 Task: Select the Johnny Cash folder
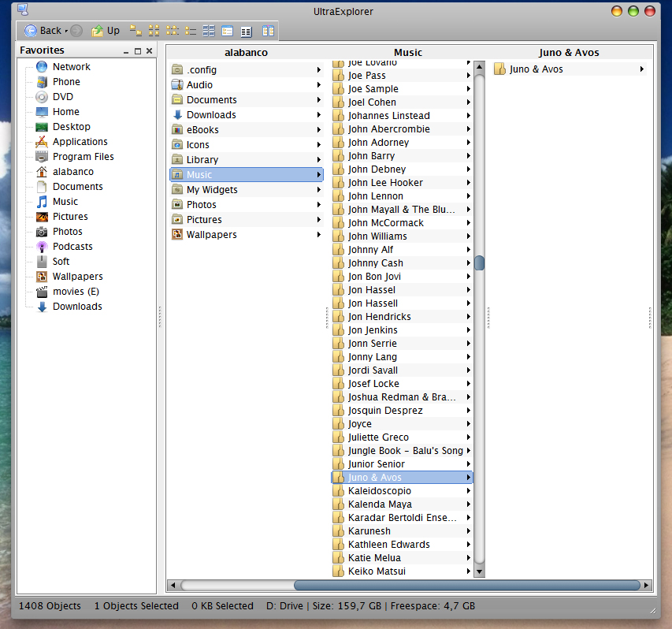(375, 263)
